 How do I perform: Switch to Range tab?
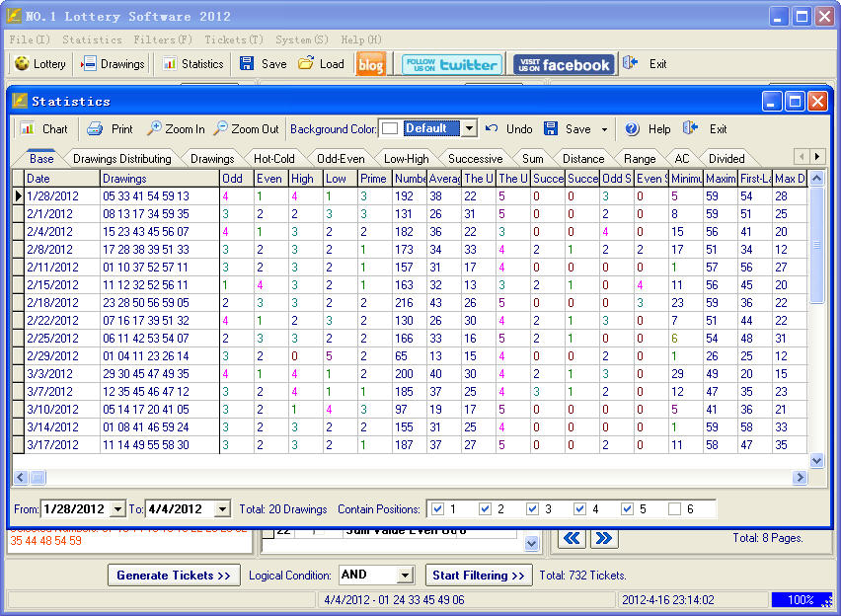(x=640, y=159)
